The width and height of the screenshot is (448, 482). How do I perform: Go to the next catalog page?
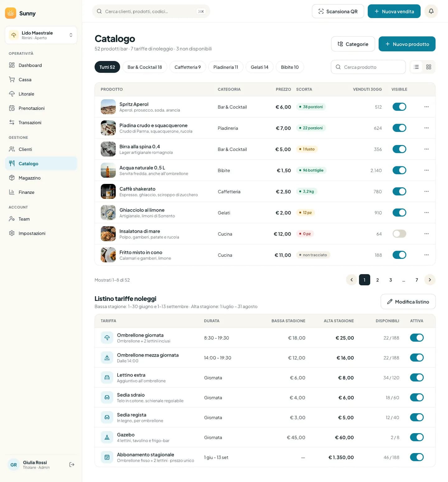tap(430, 280)
